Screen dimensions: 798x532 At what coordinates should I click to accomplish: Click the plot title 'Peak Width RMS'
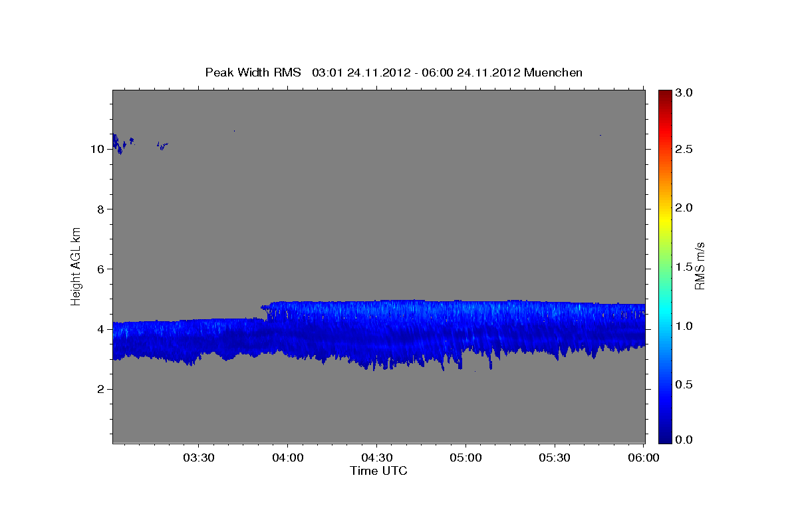pos(253,72)
